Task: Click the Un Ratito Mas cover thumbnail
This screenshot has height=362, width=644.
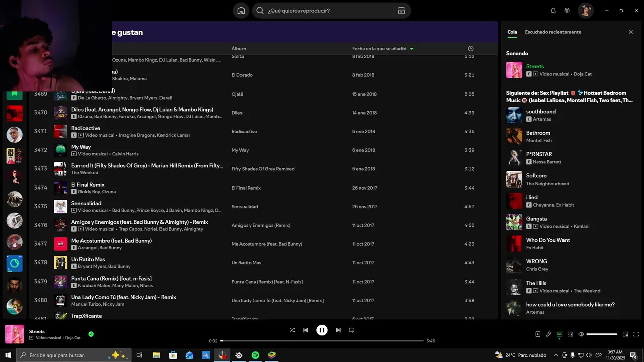Action: [x=60, y=262]
